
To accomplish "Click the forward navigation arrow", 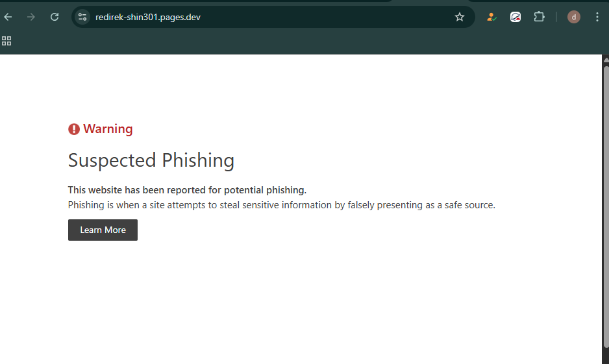I will 31,17.
